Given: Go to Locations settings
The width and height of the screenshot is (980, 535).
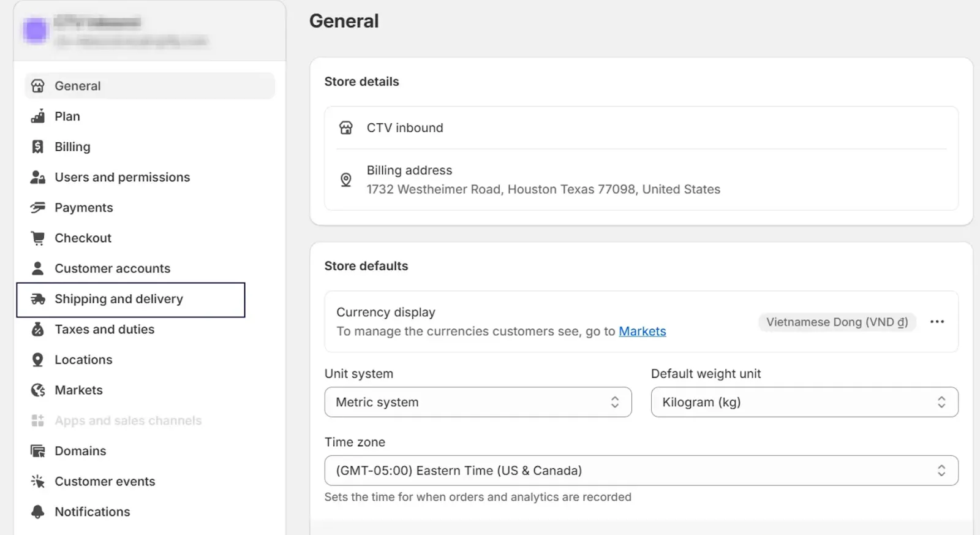Looking at the screenshot, I should pyautogui.click(x=150, y=360).
